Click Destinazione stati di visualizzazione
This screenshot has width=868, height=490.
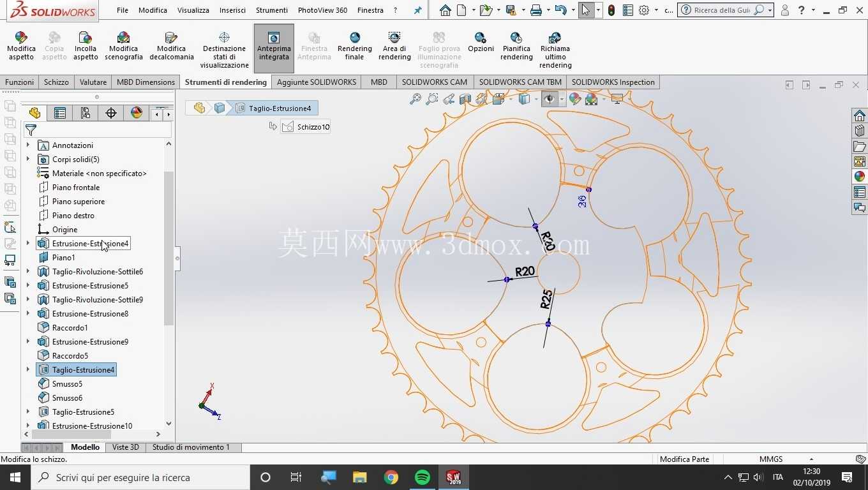224,50
